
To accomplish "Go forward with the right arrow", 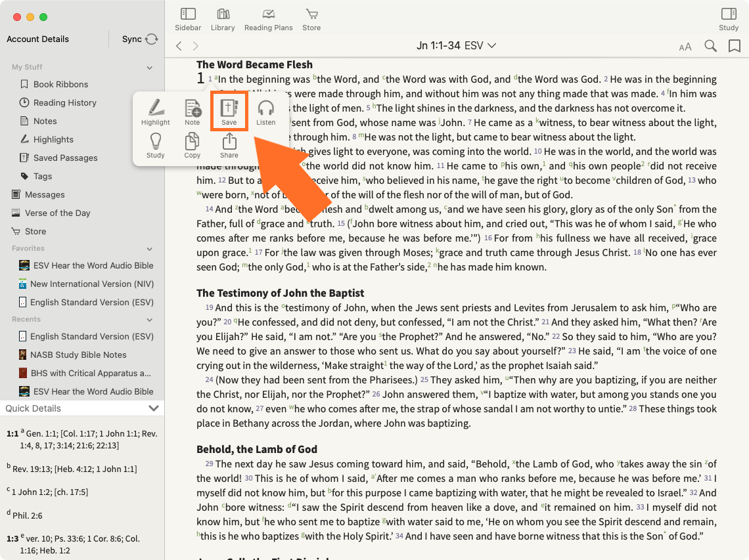I will pyautogui.click(x=195, y=46).
